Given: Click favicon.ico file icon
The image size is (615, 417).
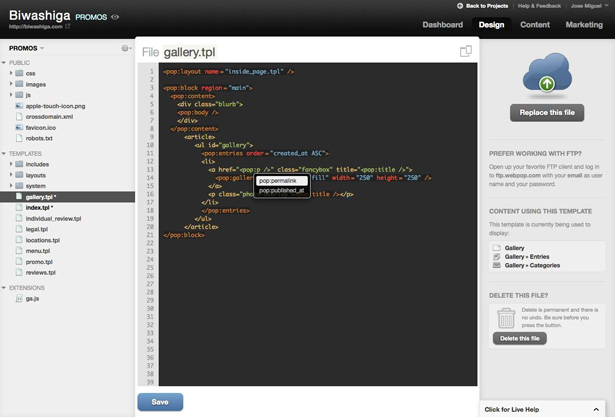Looking at the screenshot, I should [x=19, y=127].
